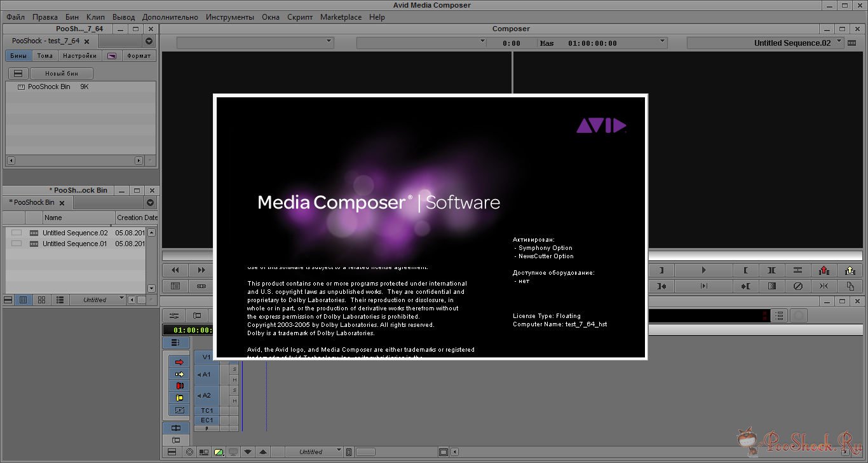Click the Keyframe tool in Smart Tool palette
This screenshot has height=463, width=868.
click(x=179, y=410)
